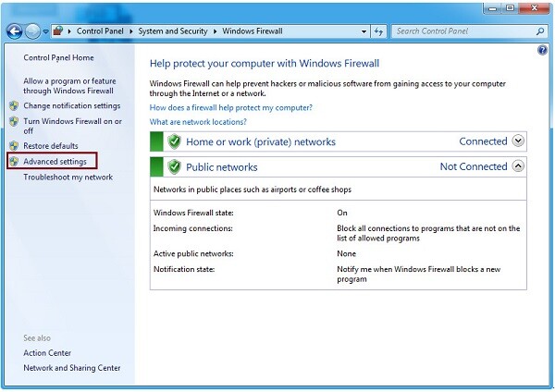Click the Refresh button in address bar

pyautogui.click(x=378, y=31)
